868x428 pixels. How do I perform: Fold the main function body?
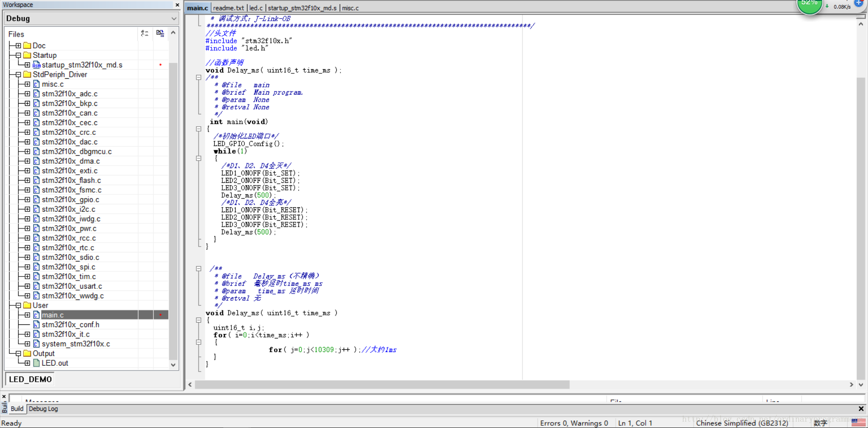198,129
